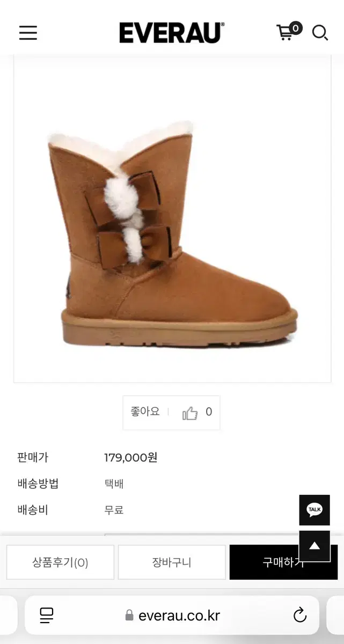Screen dimensions: 344x644
Task: Tap the scroll-to-top arrow button
Action: coord(314,546)
